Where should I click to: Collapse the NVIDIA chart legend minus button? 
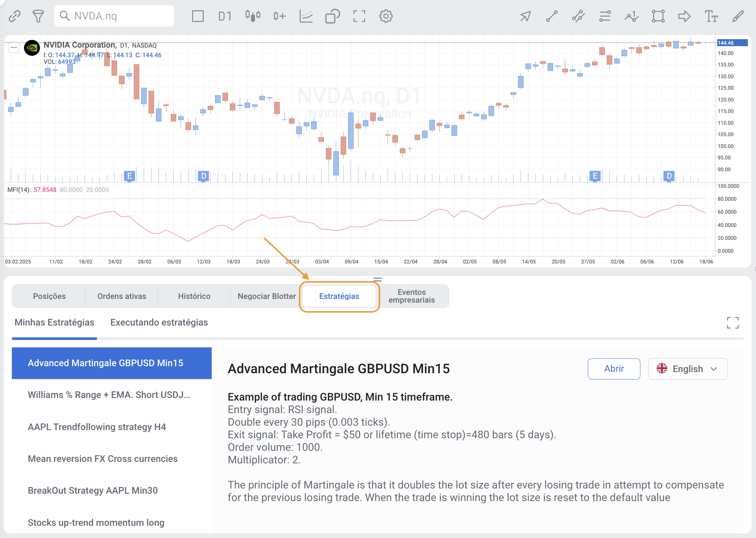[14, 47]
